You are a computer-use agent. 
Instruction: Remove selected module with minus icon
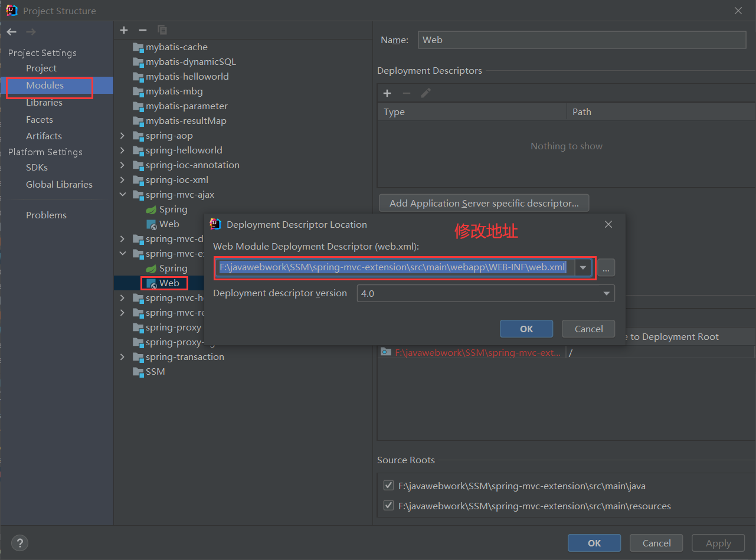[143, 30]
